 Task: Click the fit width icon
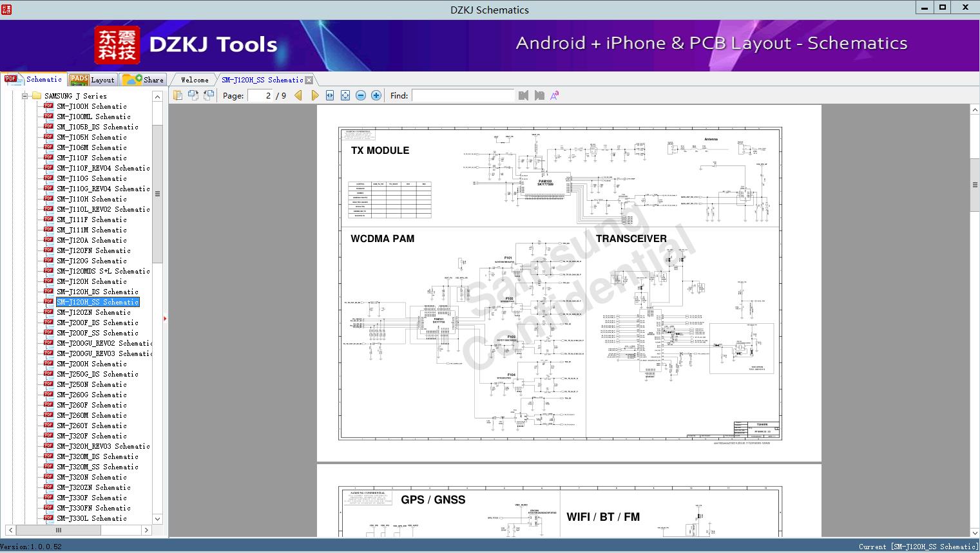point(330,95)
